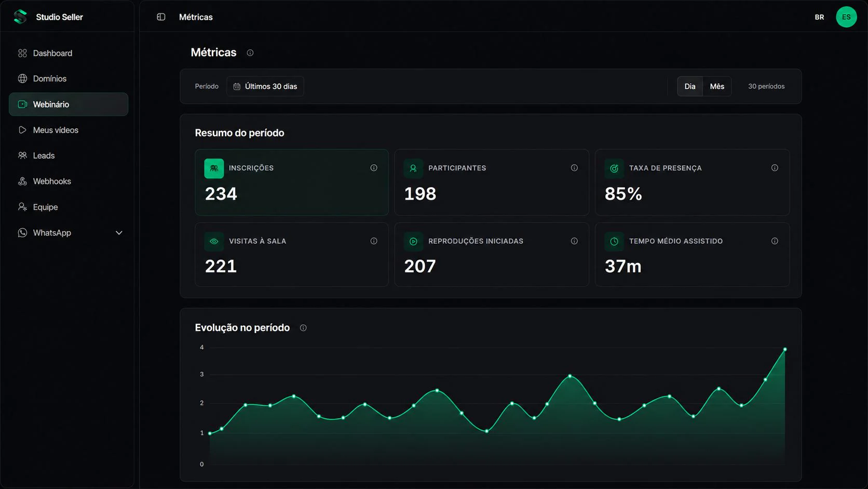
Task: Open the ES user avatar menu
Action: point(846,17)
